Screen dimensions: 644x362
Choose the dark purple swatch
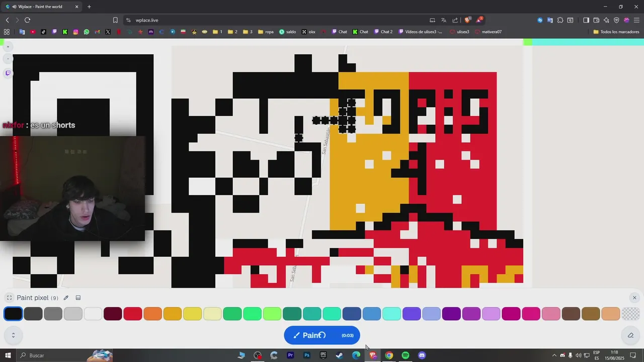tap(451, 314)
